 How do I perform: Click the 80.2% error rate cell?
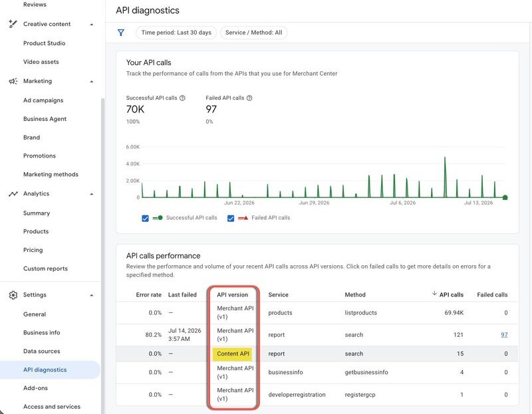(154, 335)
